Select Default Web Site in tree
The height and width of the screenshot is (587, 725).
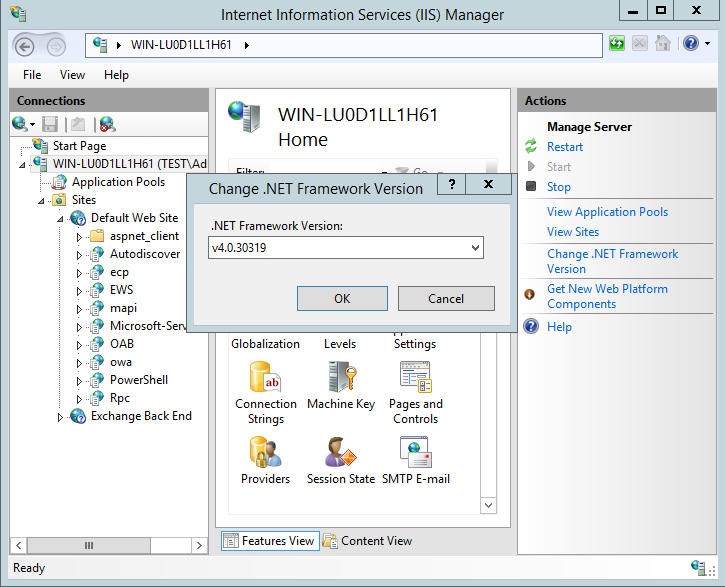point(135,218)
